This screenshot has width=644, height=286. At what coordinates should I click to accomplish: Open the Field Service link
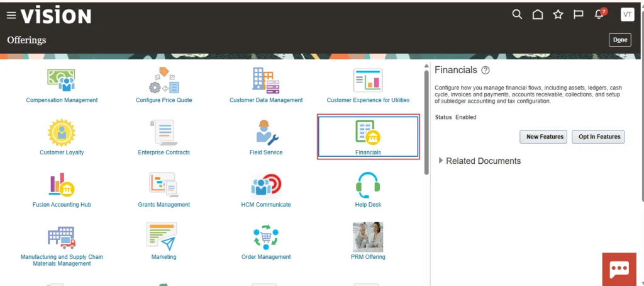pos(266,152)
